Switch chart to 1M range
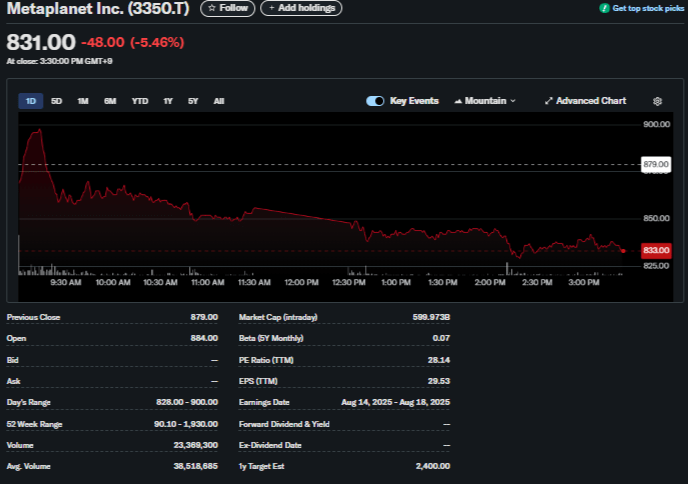688x484 pixels. coord(82,101)
